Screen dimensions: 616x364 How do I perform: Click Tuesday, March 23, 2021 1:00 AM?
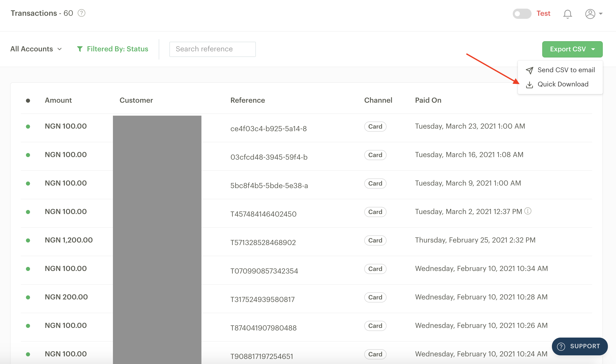click(470, 126)
